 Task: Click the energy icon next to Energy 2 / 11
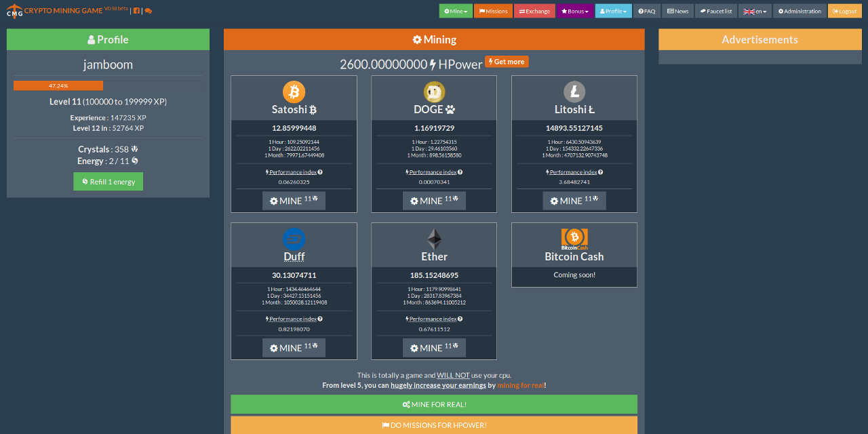point(135,161)
